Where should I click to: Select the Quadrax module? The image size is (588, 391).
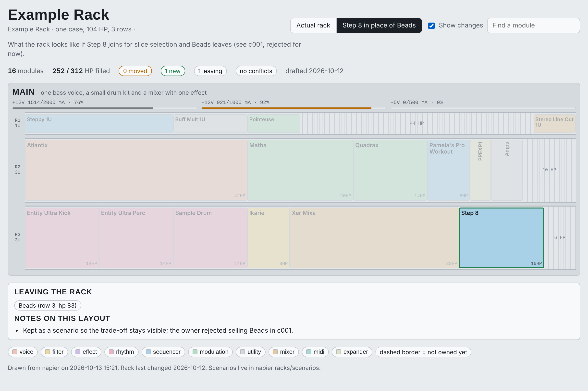(x=390, y=170)
